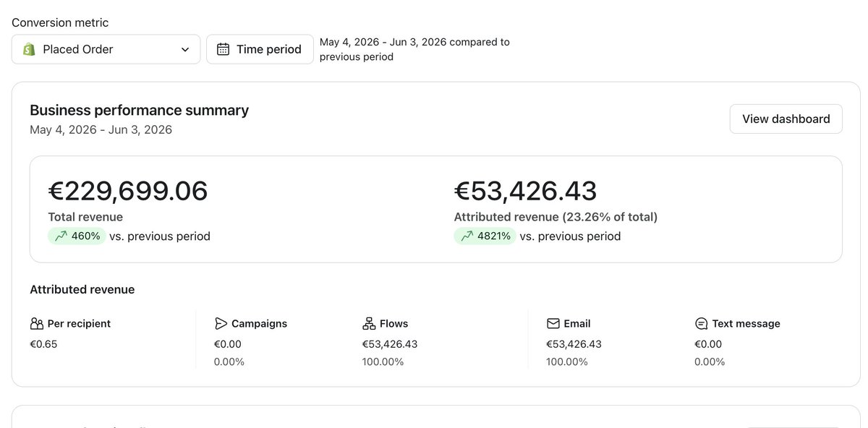Click the Shopify bag icon in dropdown

pyautogui.click(x=29, y=49)
